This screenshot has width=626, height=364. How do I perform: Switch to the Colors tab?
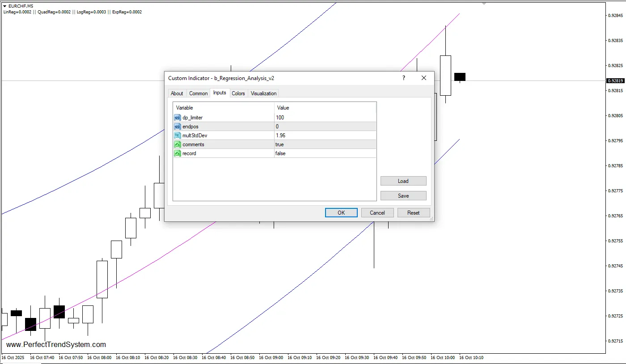[238, 93]
